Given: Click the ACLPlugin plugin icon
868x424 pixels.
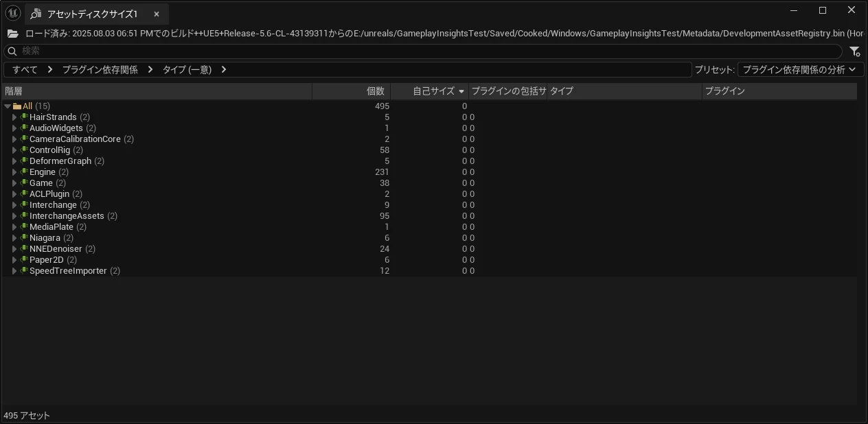Looking at the screenshot, I should coord(24,194).
